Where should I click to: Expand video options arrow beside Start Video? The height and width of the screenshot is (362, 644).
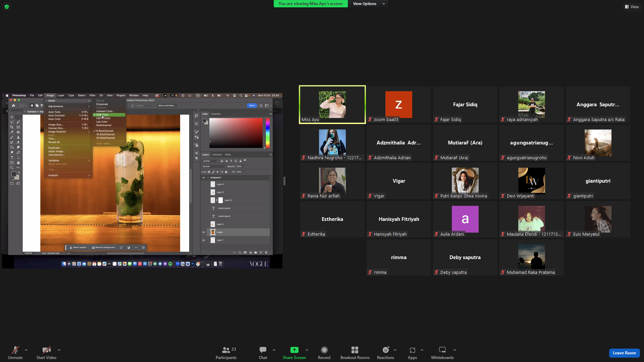(x=59, y=350)
